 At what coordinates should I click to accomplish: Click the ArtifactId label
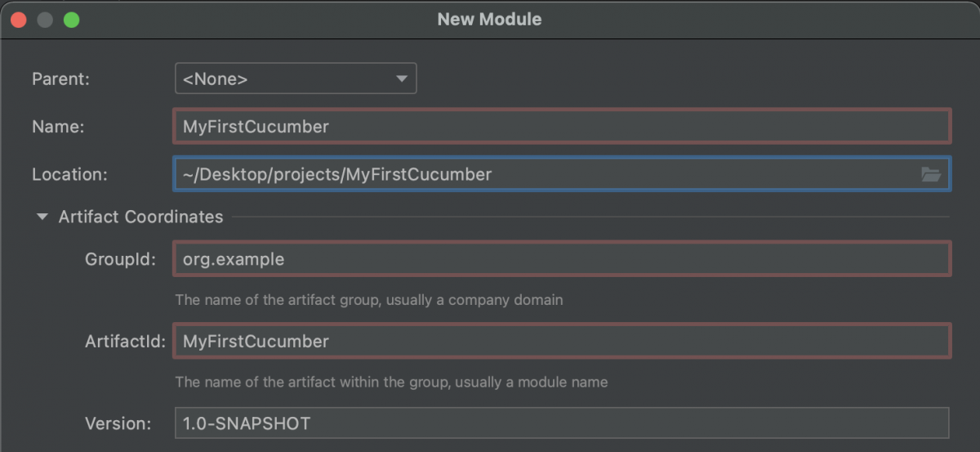point(125,341)
